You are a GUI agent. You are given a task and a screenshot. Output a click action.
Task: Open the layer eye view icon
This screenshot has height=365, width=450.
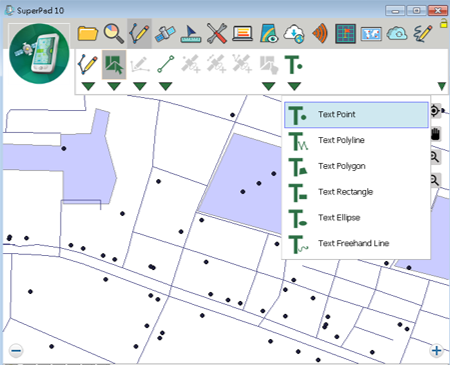[269, 34]
